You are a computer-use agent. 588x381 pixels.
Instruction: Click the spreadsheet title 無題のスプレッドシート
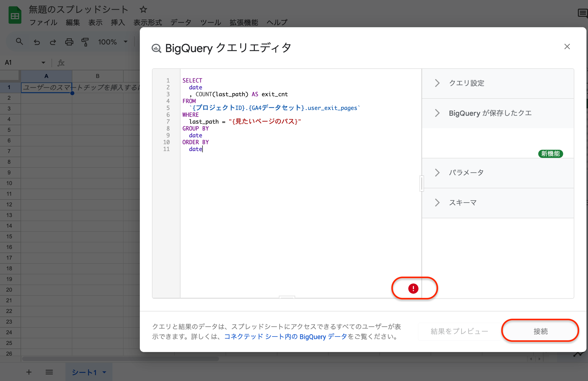[78, 10]
